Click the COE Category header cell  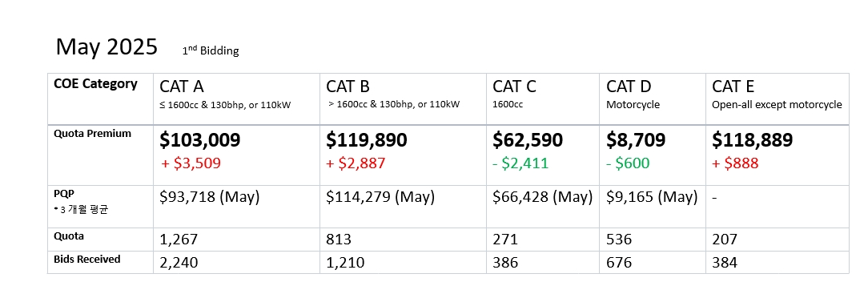point(100,99)
